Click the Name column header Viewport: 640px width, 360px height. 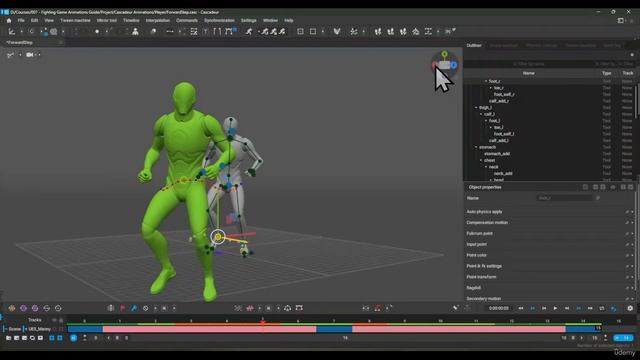tap(529, 73)
